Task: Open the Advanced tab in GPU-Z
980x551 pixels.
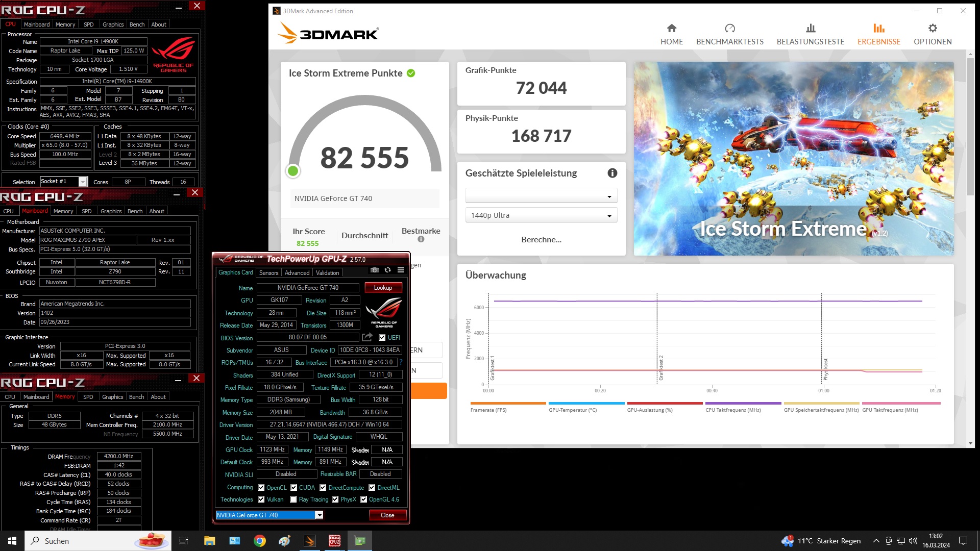Action: 297,273
